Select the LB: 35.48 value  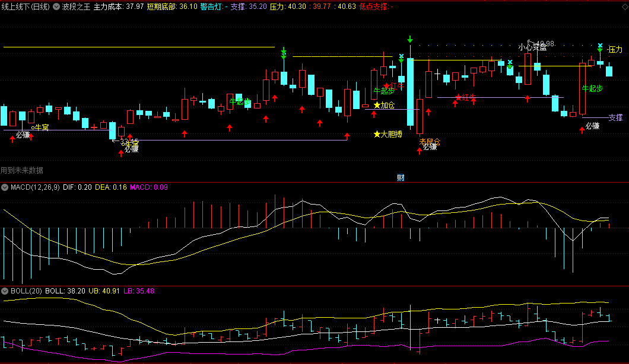138,291
